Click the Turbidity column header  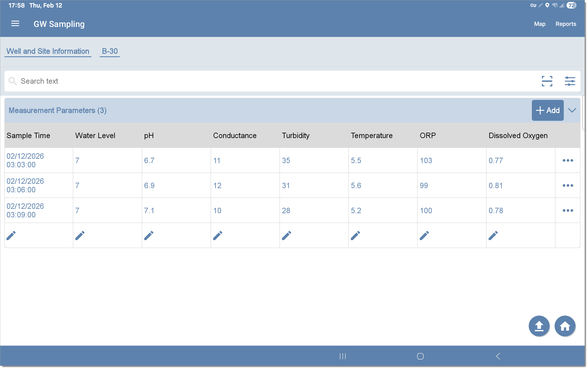click(296, 135)
